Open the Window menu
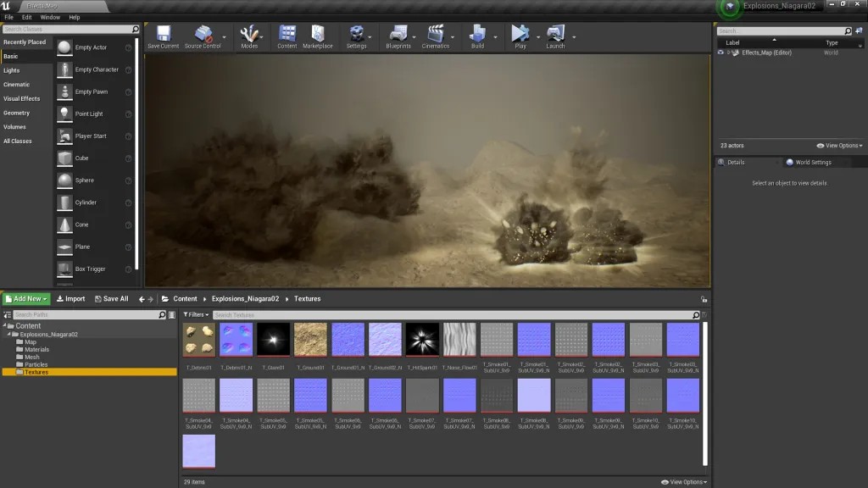Image resolution: width=868 pixels, height=488 pixels. (x=50, y=17)
